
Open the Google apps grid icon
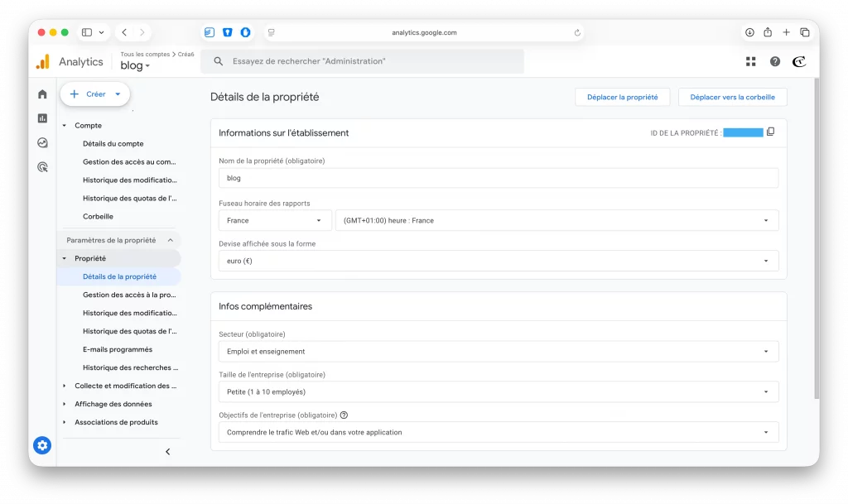click(x=750, y=61)
